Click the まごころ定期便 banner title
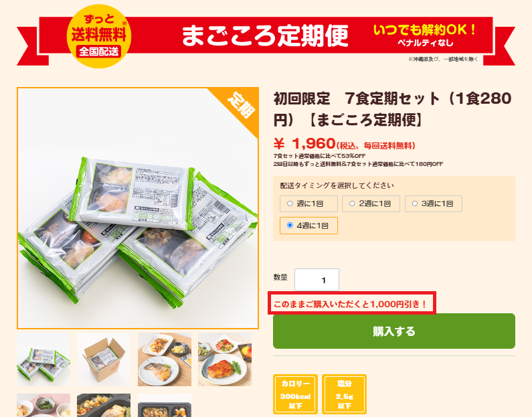The height and width of the screenshot is (417, 532). tap(265, 35)
